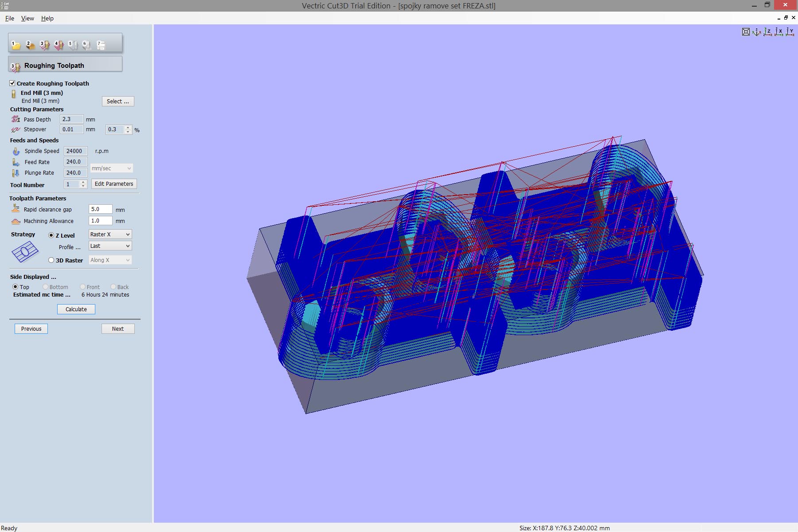This screenshot has height=532, width=798.
Task: Select the 3D Raster strategy radio
Action: 51,260
